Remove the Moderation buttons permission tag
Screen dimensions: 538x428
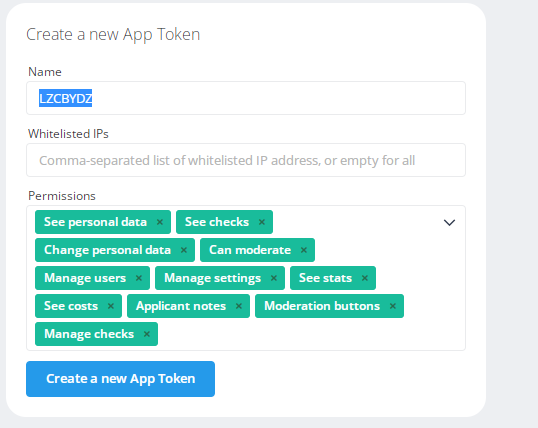click(393, 306)
